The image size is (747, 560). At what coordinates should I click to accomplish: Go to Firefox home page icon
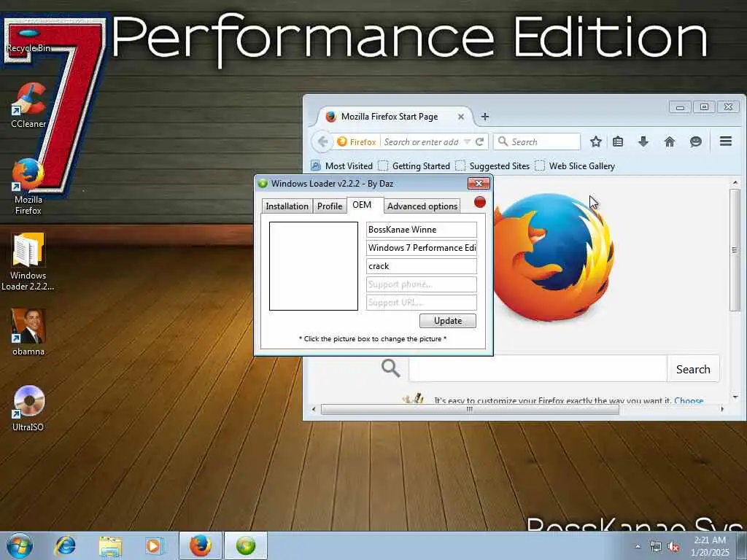pyautogui.click(x=670, y=141)
